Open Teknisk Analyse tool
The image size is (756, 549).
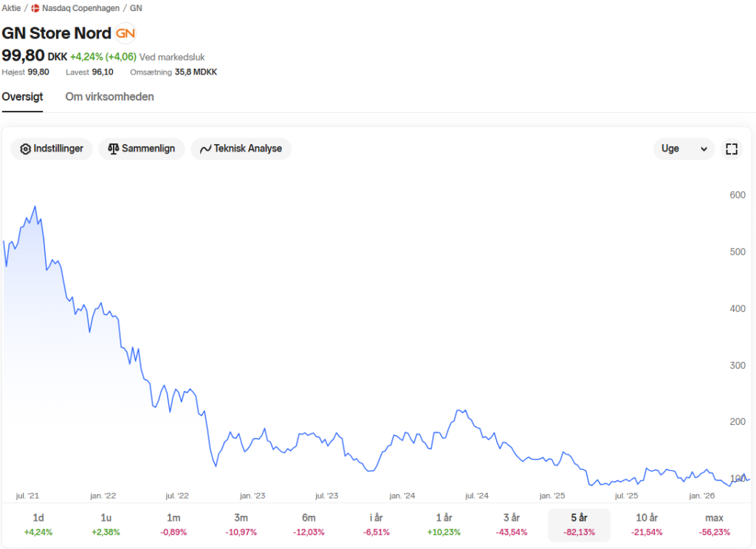[241, 149]
